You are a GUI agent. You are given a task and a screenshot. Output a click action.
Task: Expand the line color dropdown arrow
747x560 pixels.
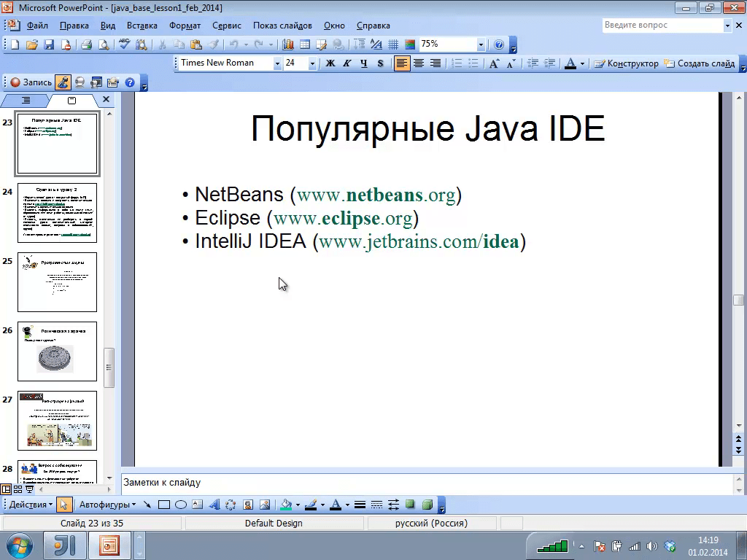tap(322, 505)
